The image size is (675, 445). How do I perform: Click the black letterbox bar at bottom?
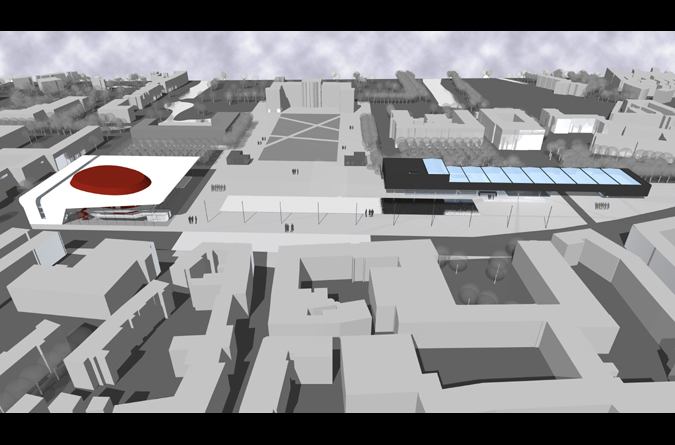coord(337,429)
